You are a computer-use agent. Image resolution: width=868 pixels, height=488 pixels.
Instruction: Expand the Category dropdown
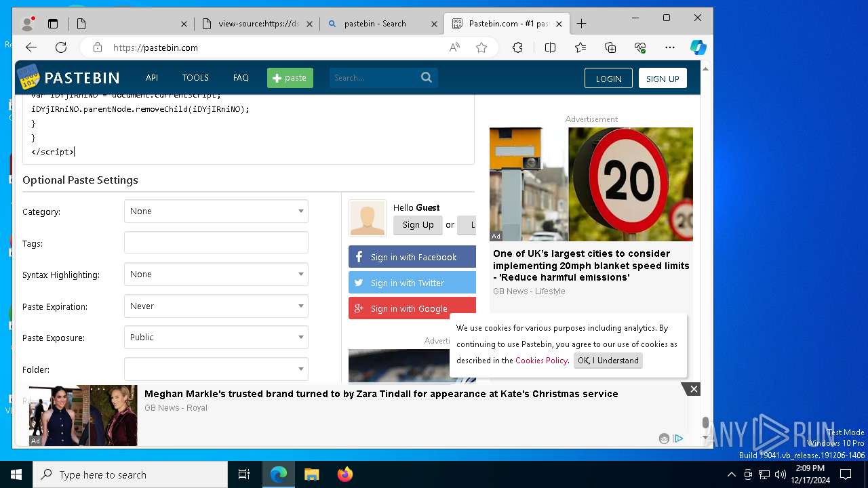(x=216, y=211)
